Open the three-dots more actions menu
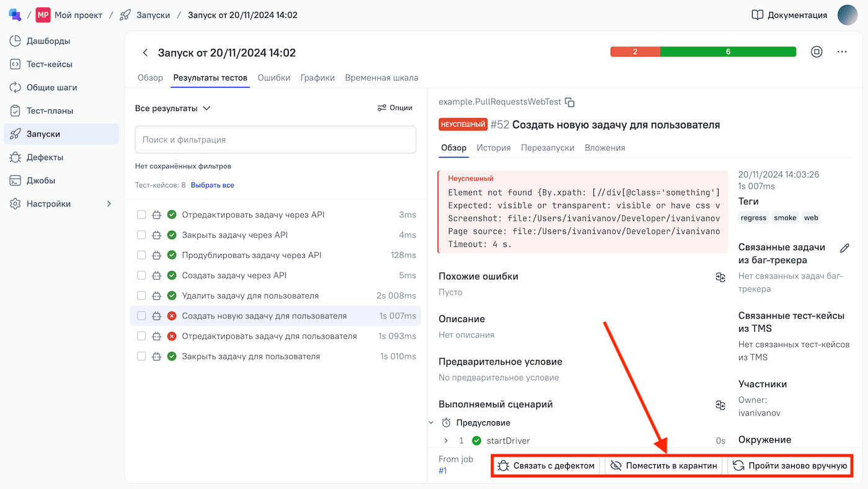The image size is (868, 489). 841,52
